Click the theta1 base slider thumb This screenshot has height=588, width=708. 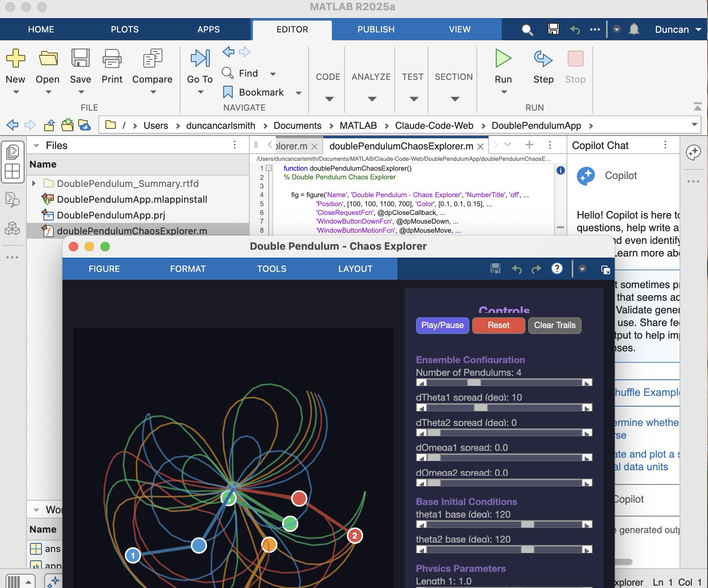[x=527, y=524]
